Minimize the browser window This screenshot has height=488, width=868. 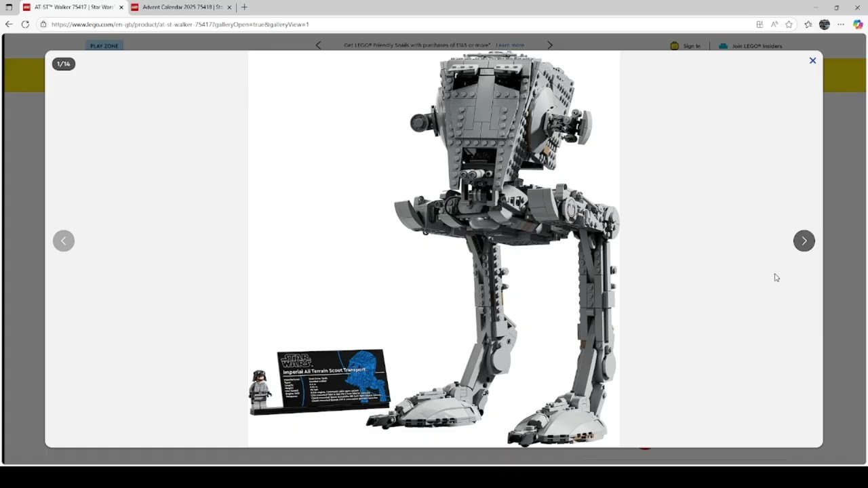pyautogui.click(x=816, y=7)
